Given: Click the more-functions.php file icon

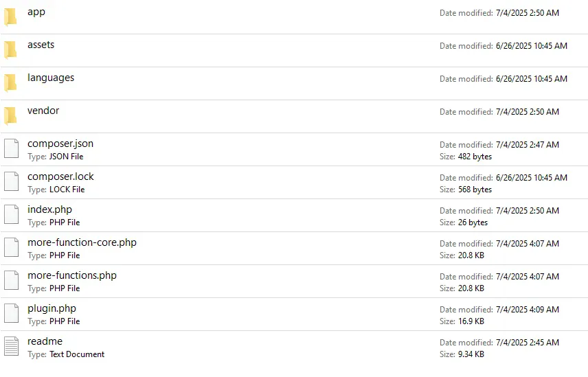Looking at the screenshot, I should tap(11, 281).
